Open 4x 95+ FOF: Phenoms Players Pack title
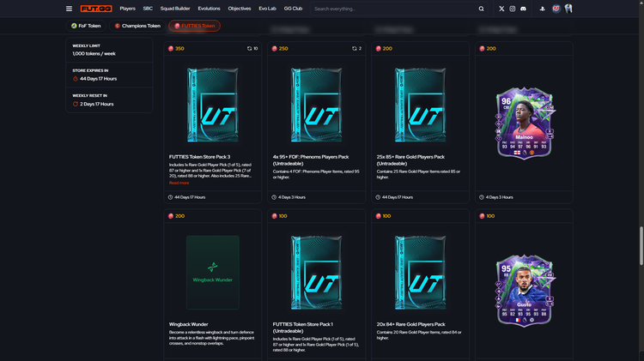Image resolution: width=644 pixels, height=361 pixels. [x=311, y=160]
